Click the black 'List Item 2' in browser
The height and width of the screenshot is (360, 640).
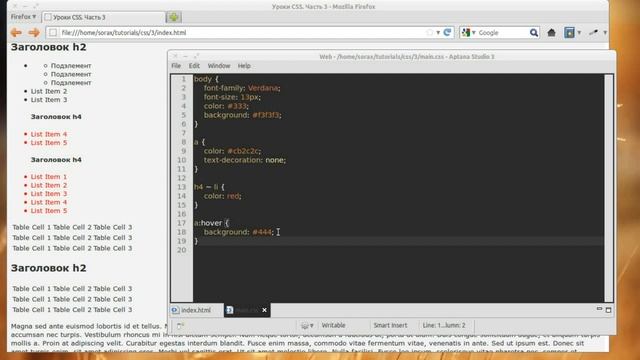[x=49, y=91]
